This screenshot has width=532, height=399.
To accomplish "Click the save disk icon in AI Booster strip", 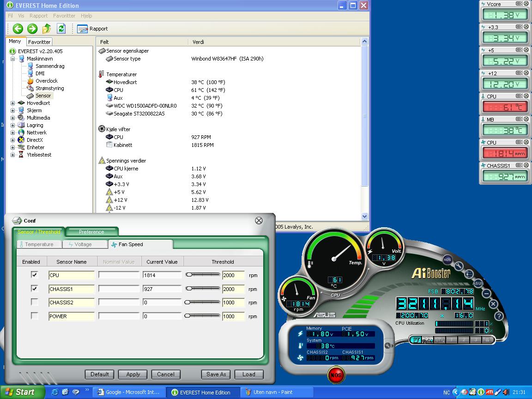I will 488,339.
